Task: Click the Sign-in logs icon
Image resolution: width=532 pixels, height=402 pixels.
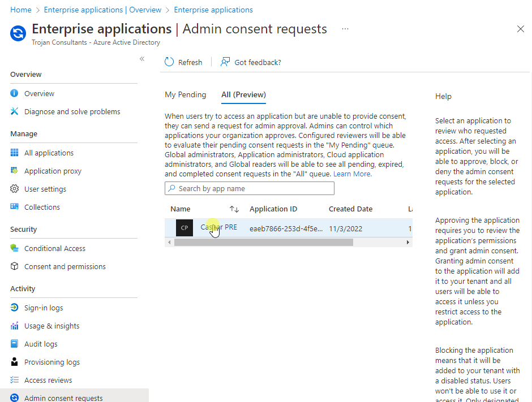Action: 14,308
